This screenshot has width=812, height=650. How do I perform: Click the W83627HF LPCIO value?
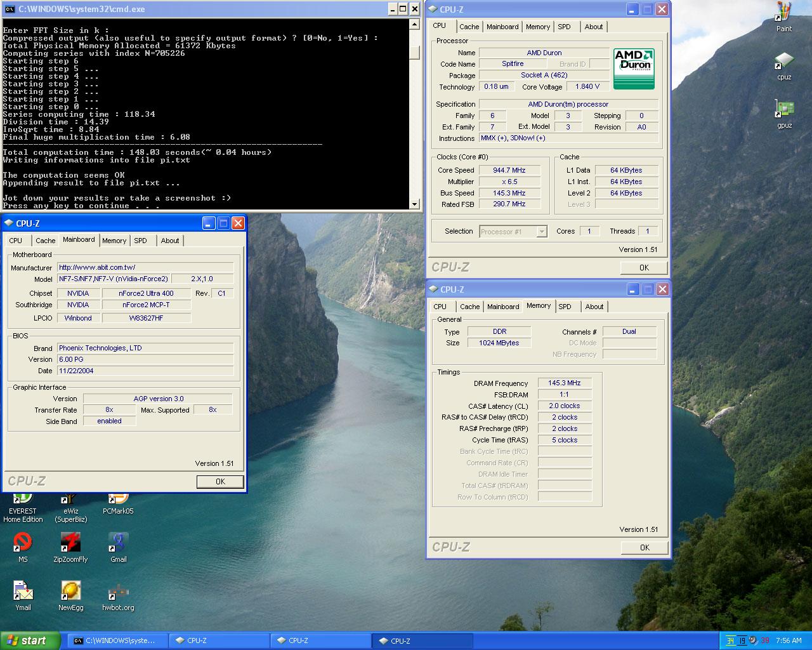146,318
